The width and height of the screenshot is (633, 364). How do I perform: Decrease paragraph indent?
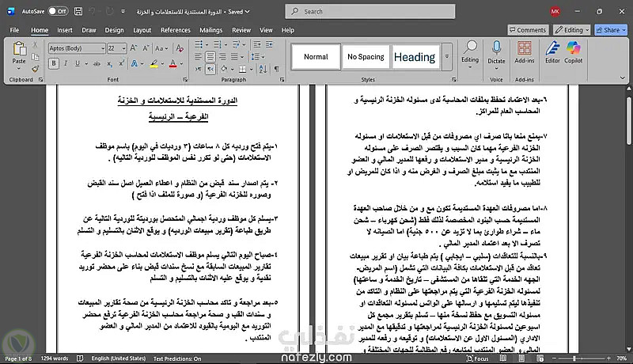[x=256, y=44]
